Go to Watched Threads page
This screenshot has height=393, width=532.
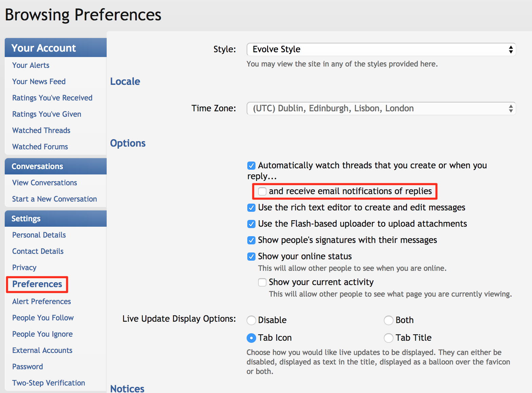tap(41, 130)
